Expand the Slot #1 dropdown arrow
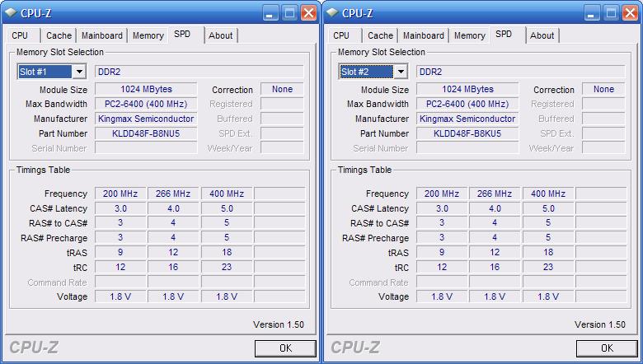Image resolution: width=643 pixels, height=364 pixels. click(79, 72)
